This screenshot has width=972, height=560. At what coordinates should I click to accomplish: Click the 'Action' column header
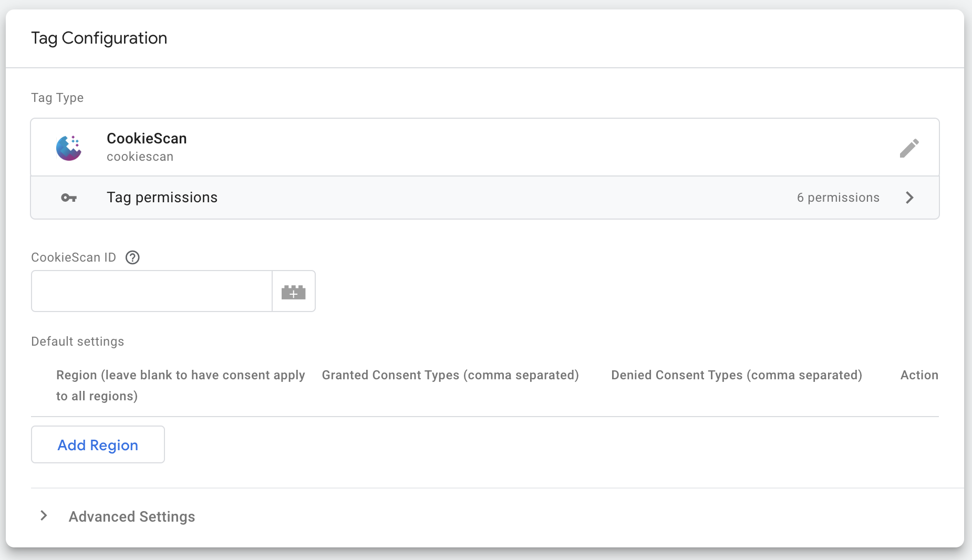tap(919, 375)
